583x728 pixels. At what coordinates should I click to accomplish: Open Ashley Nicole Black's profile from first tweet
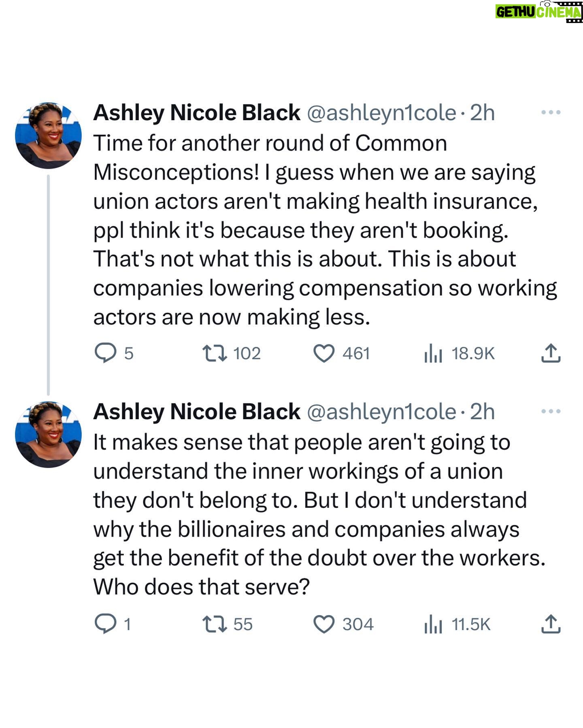[x=197, y=113]
